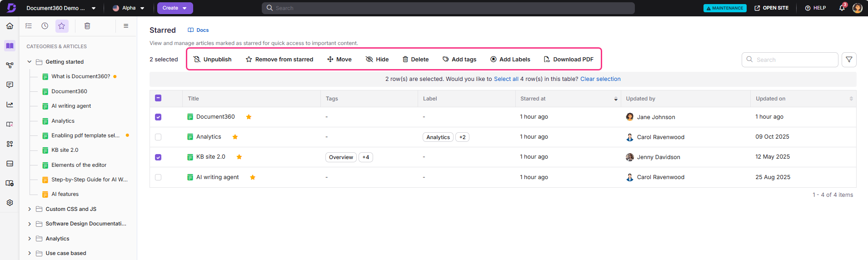
Task: Click Add Labels action
Action: point(510,60)
